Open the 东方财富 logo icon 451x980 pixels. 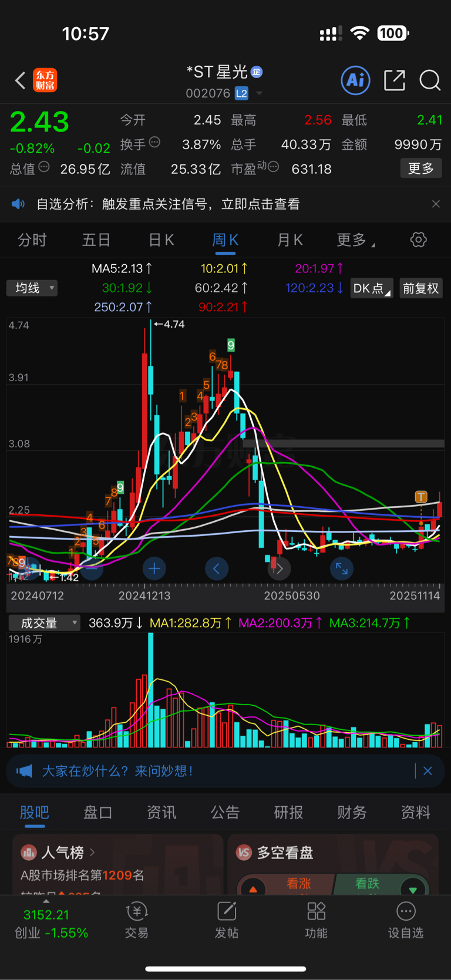[x=45, y=80]
